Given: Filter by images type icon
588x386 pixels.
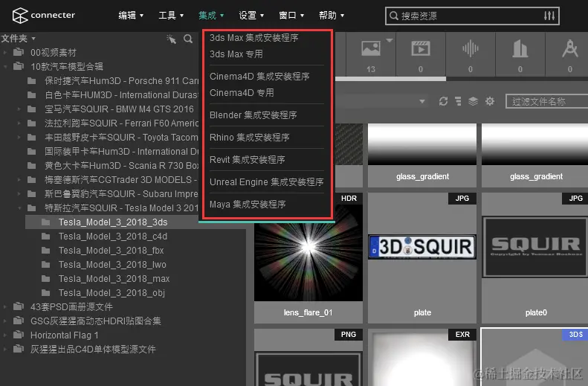Looking at the screenshot, I should coord(370,49).
